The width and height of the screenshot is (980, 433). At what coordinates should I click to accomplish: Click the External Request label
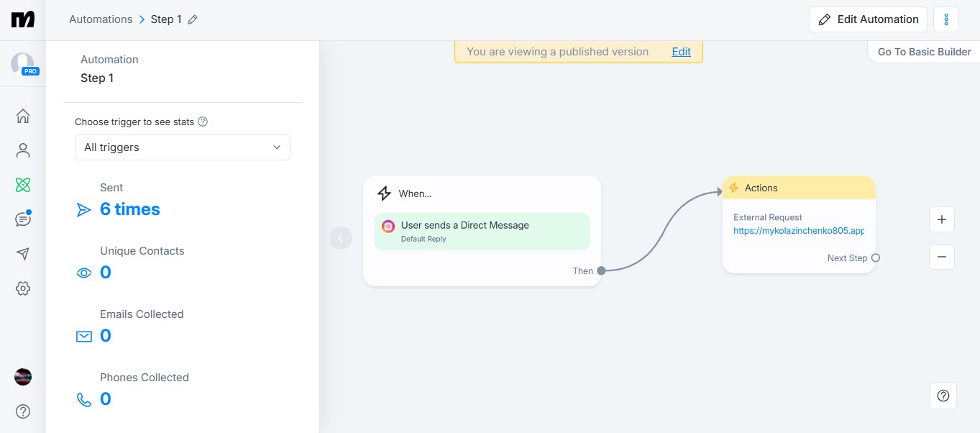[768, 217]
